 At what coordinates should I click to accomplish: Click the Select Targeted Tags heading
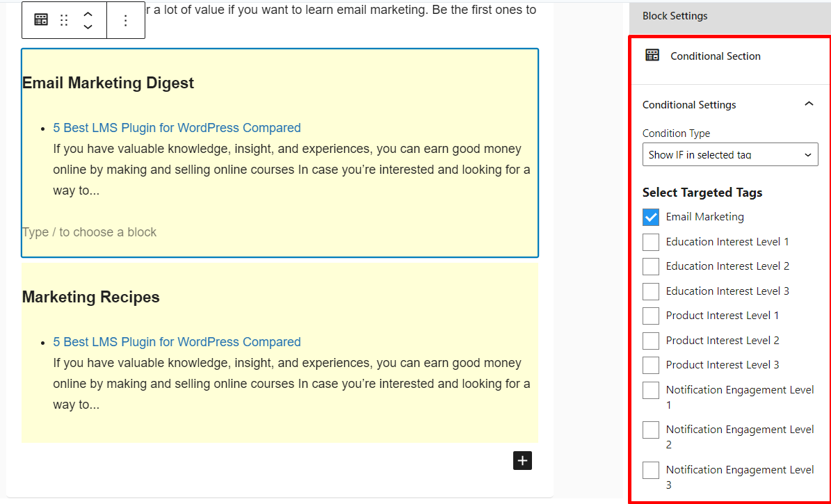pos(702,193)
